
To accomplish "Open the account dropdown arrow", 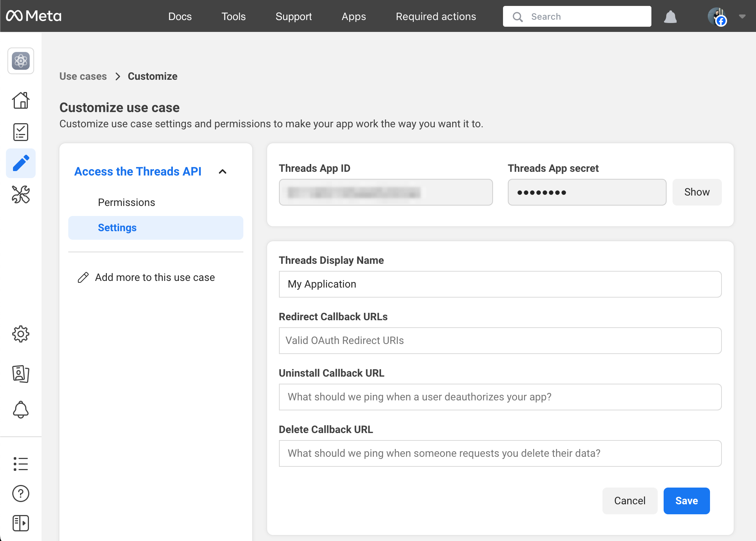I will 742,16.
